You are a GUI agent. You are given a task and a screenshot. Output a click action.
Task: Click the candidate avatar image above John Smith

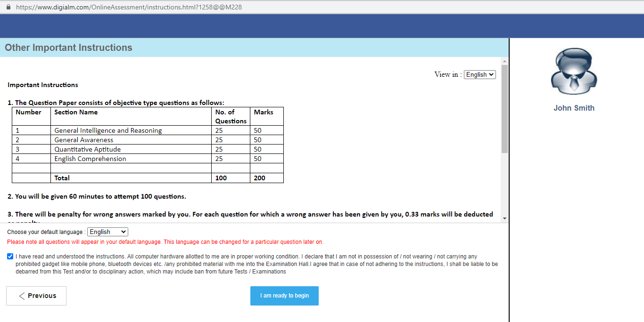[x=574, y=71]
